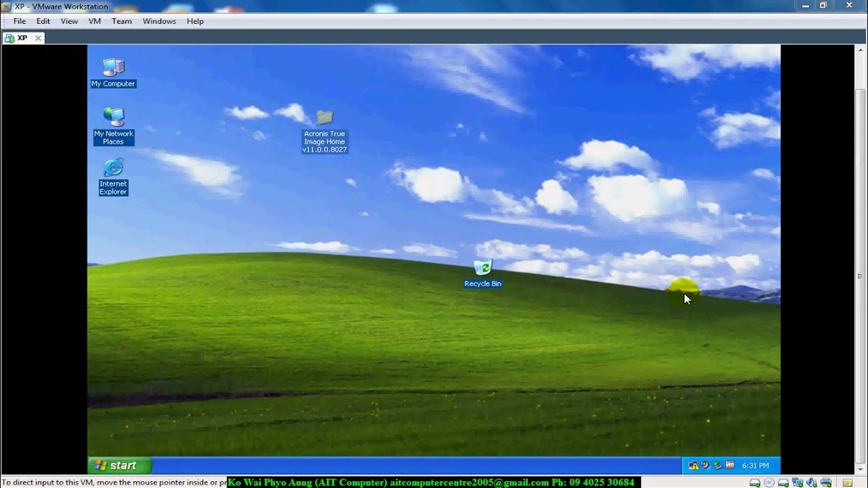Click the VMware Tools tray icon
Screen dimensions: 868x488
[730, 465]
